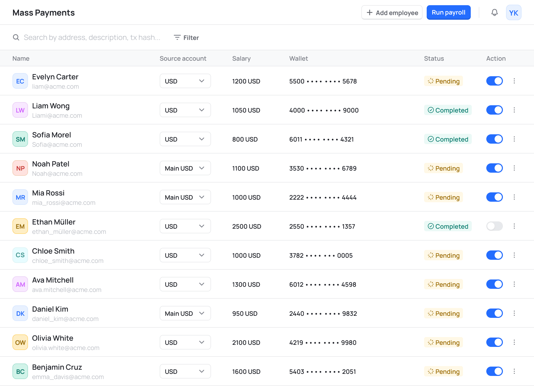
Task: Click the Add employee button
Action: (x=392, y=12)
